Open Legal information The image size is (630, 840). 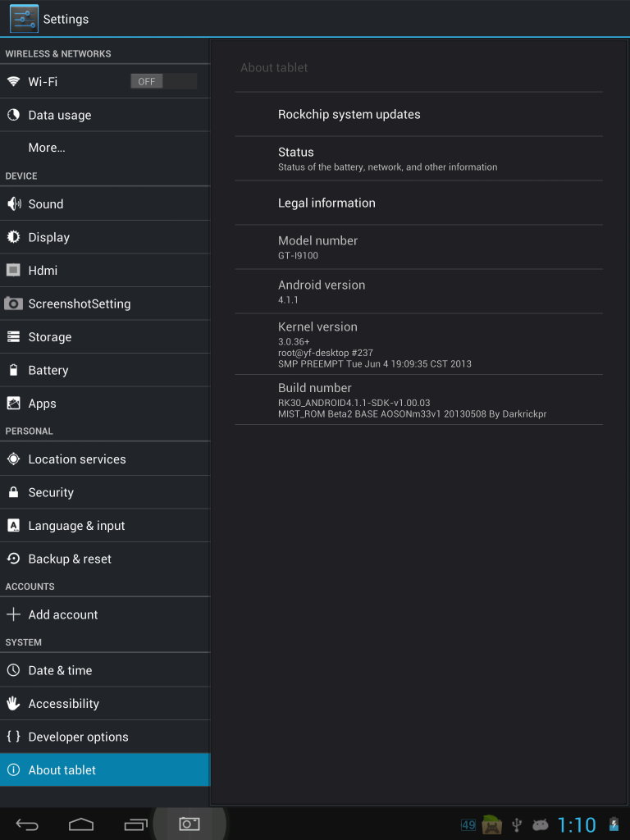pyautogui.click(x=326, y=203)
